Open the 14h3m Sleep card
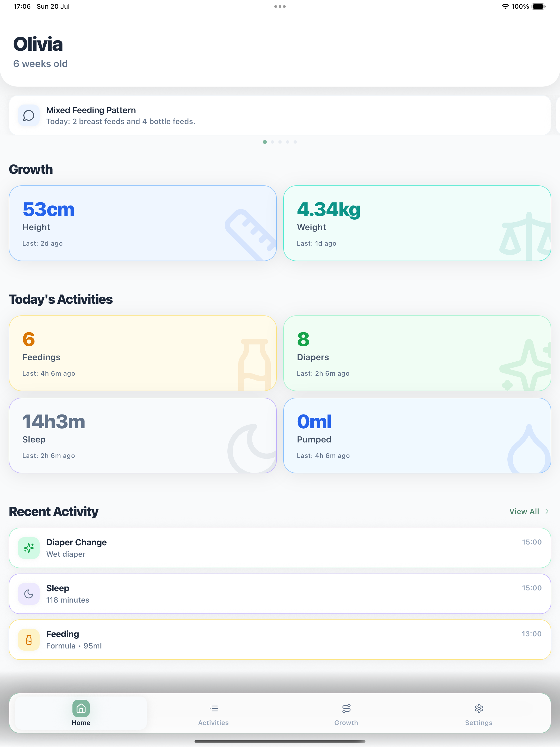 [x=143, y=436]
